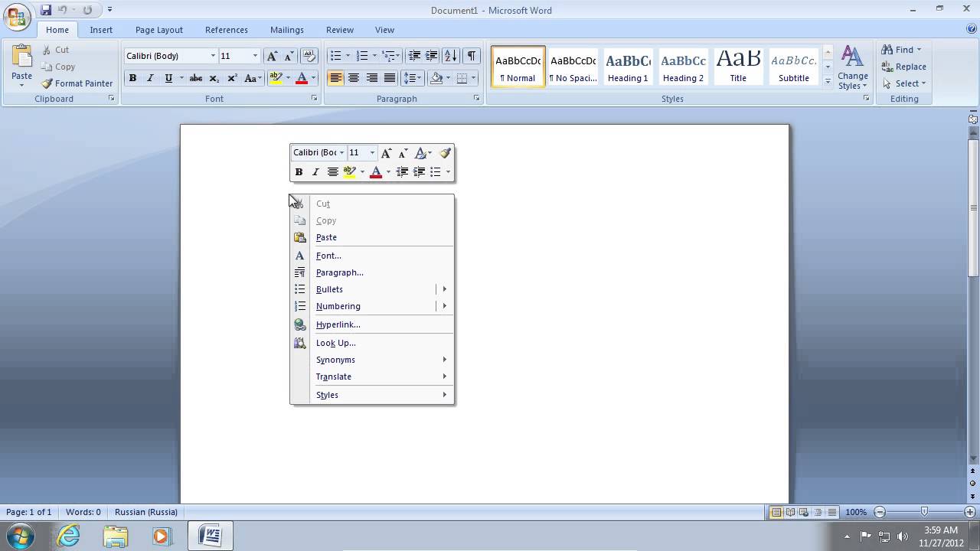The height and width of the screenshot is (551, 980).
Task: Expand Line Spacing options
Action: (413, 78)
